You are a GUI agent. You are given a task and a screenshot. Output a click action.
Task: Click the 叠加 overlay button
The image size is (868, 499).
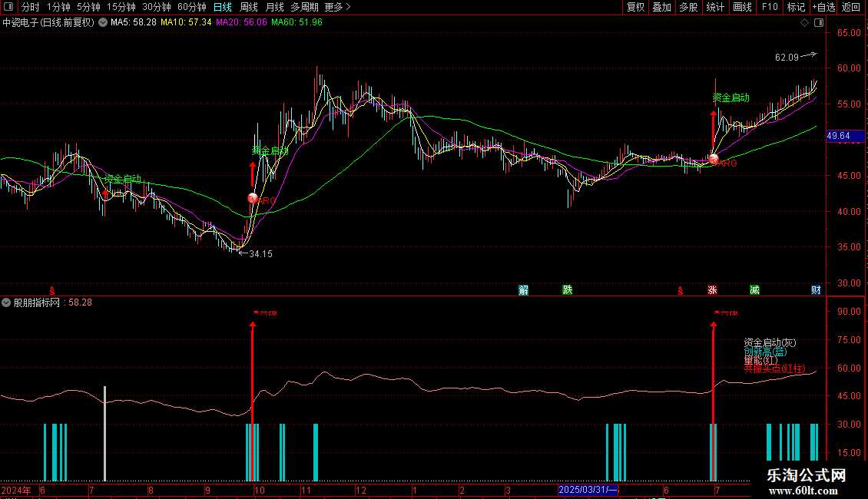pyautogui.click(x=661, y=7)
